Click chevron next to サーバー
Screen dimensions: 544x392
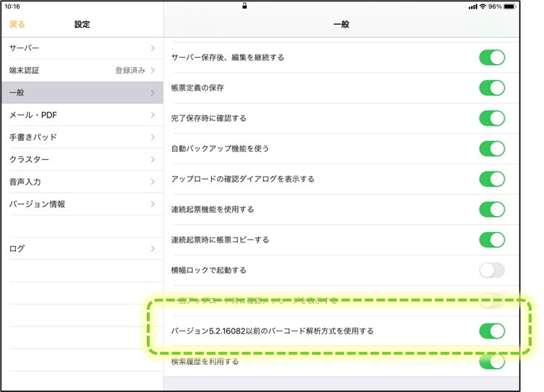click(x=153, y=48)
